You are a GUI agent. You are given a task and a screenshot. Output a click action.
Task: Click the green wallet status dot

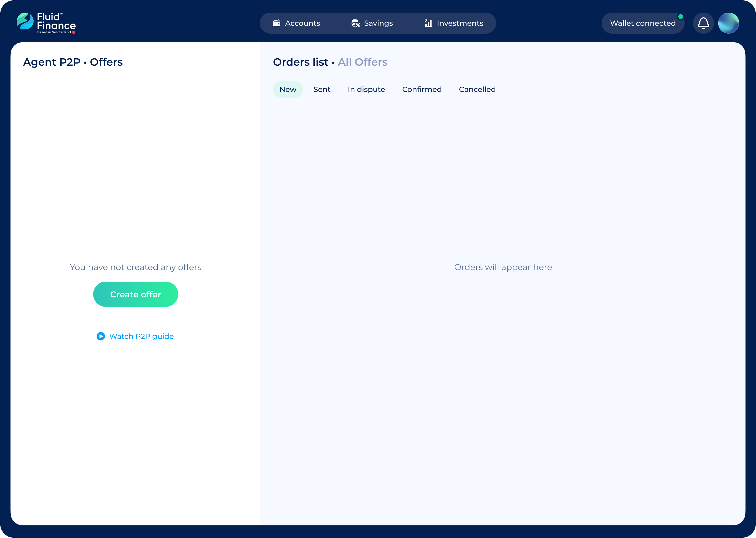[681, 17]
